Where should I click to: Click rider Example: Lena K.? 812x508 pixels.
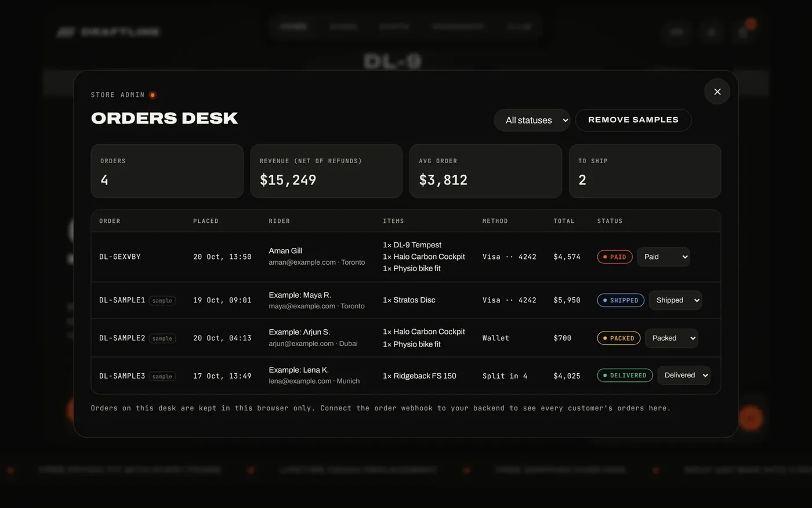(x=299, y=370)
